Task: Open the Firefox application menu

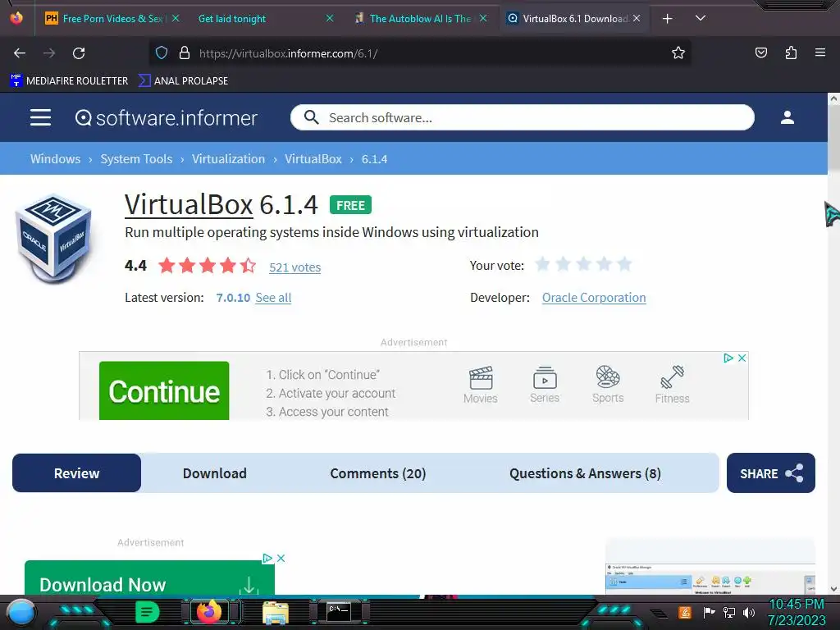Action: pyautogui.click(x=820, y=52)
